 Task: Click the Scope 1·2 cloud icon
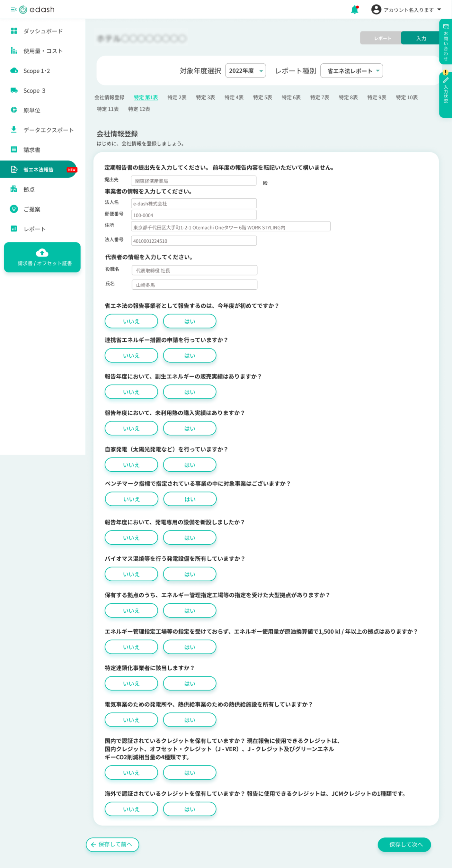(14, 70)
